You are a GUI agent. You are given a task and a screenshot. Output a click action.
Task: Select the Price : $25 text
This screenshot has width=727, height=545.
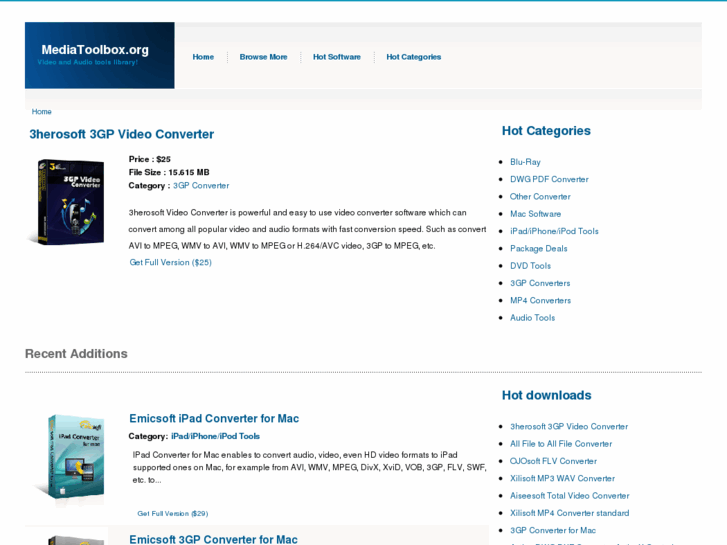click(x=150, y=159)
